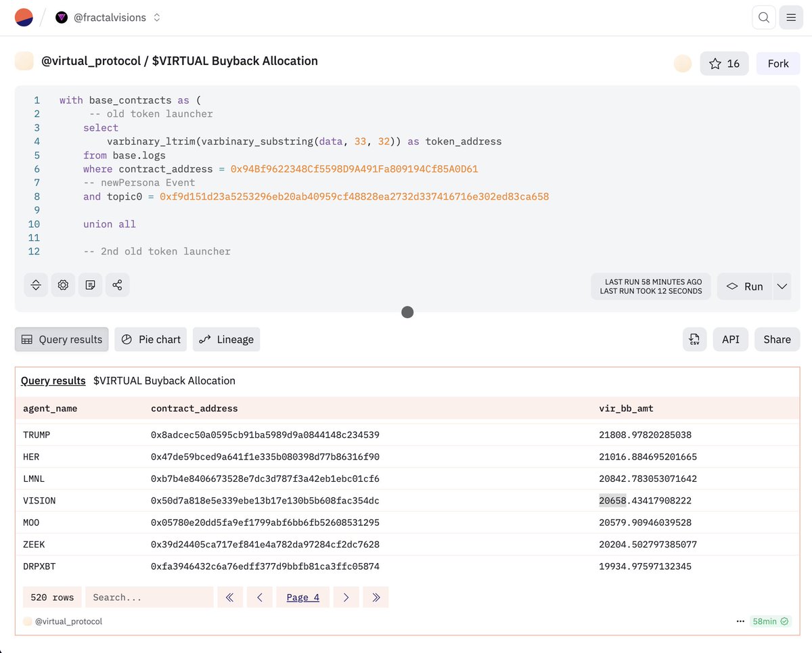Viewport: 812px width, 653px height.
Task: Click the query owner avatar near star
Action: pyautogui.click(x=683, y=64)
